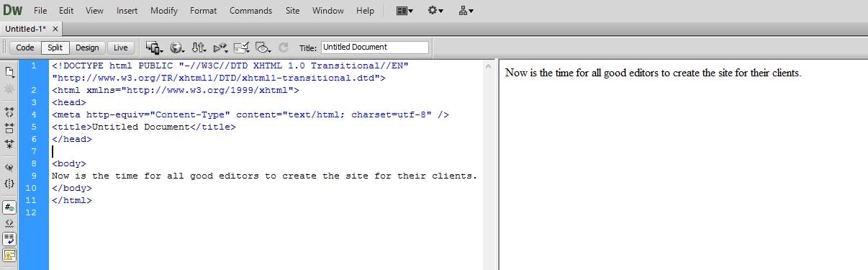Click the Collapse Full Tag icon
This screenshot has height=270, width=868.
[9, 112]
